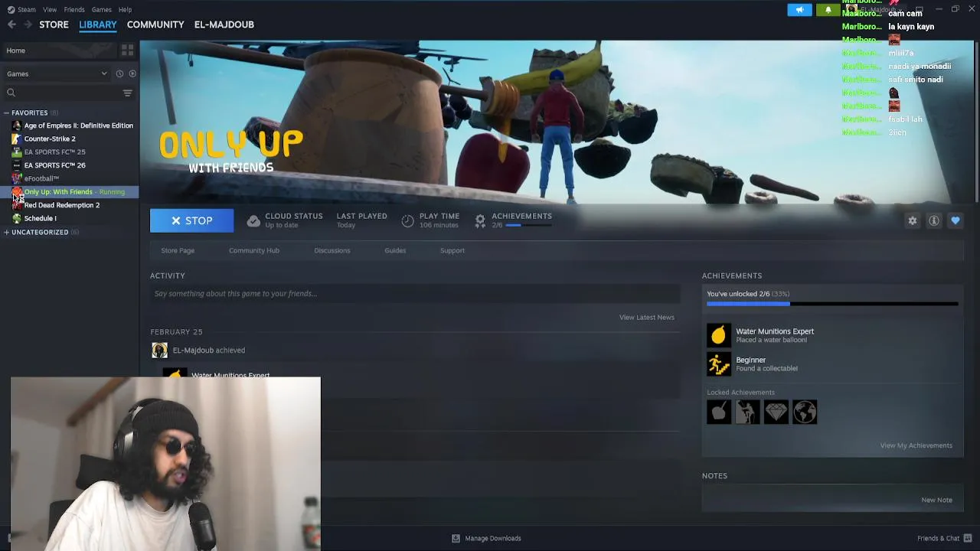The height and width of the screenshot is (551, 980).
Task: Click View Latest News
Action: [647, 318]
